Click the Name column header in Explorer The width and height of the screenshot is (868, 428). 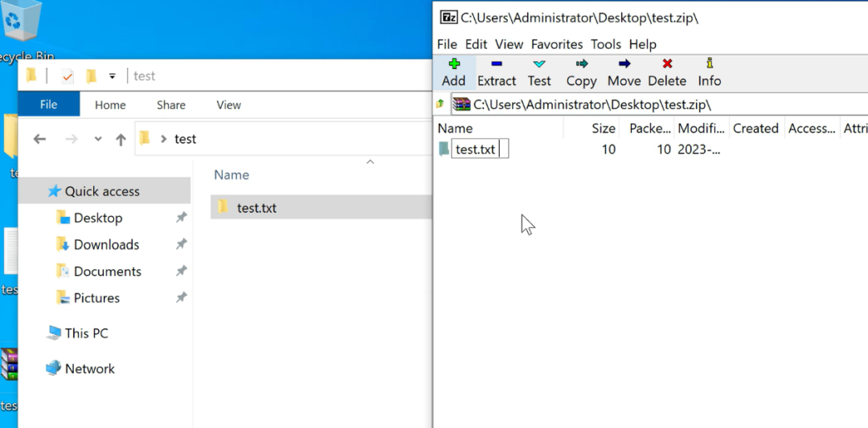click(231, 175)
